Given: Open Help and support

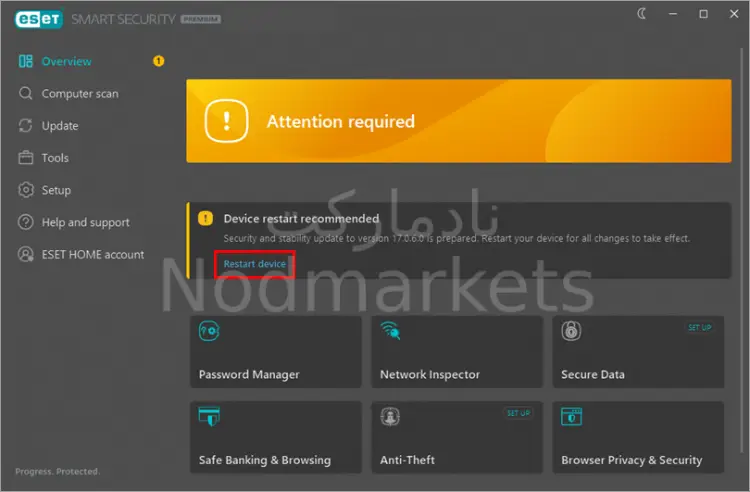Looking at the screenshot, I should point(86,222).
